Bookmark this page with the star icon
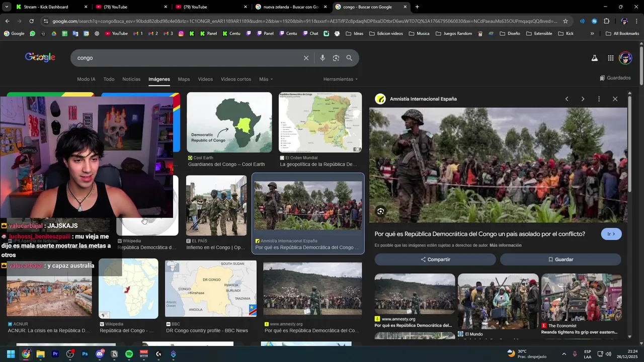Viewport: 644px width, 362px height. click(566, 21)
